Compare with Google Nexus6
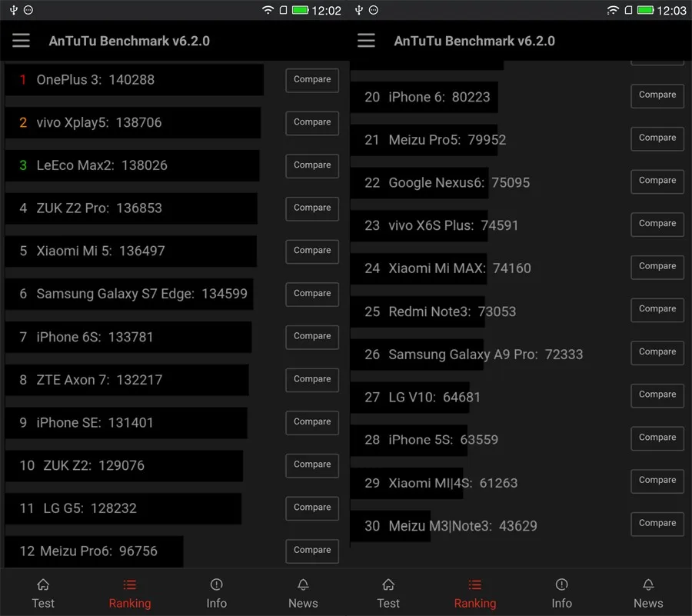This screenshot has width=692, height=616. (657, 181)
